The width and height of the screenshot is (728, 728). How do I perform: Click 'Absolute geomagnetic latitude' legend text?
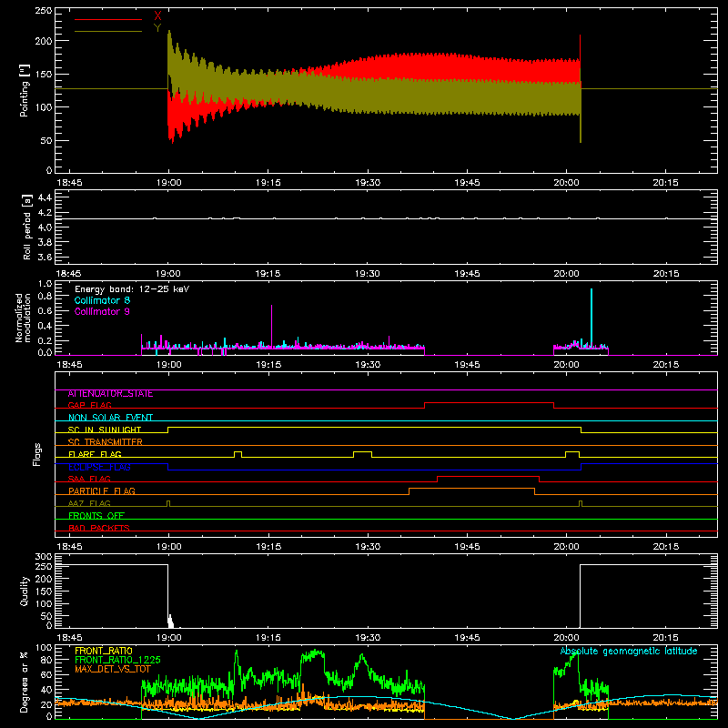pyautogui.click(x=629, y=652)
